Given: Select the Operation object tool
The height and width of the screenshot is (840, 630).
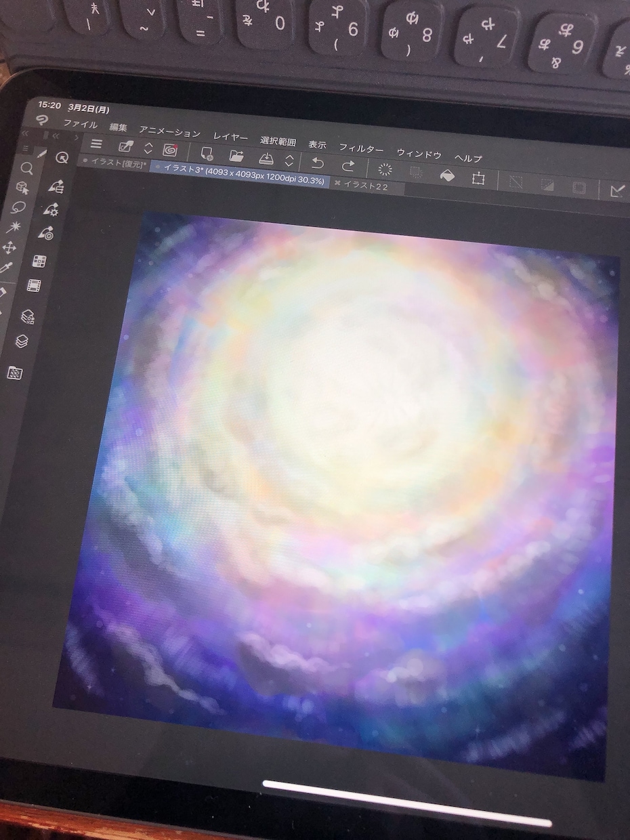Looking at the screenshot, I should [x=22, y=187].
